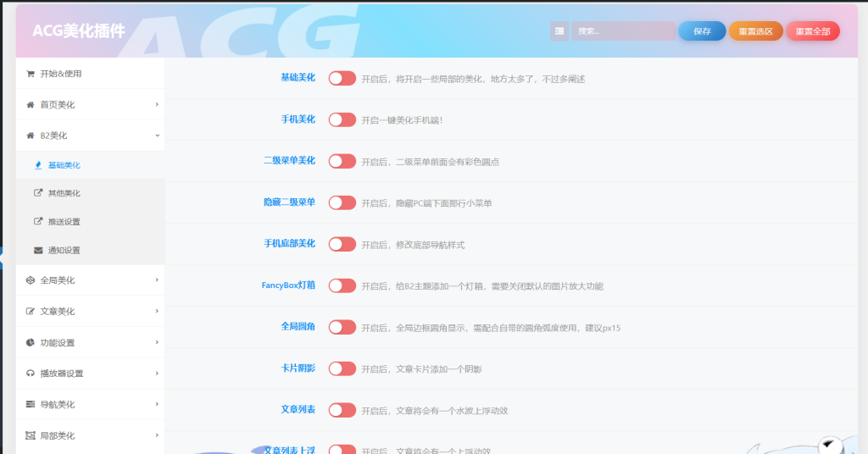Enable the 全局圆角 switch
Screen dimensions: 868x454
point(342,327)
